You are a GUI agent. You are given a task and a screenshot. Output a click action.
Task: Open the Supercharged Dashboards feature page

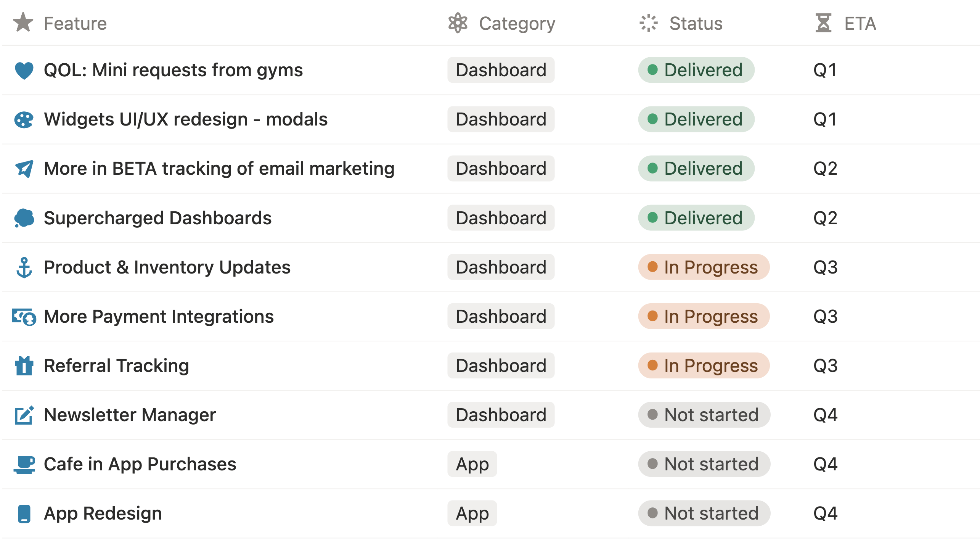pyautogui.click(x=157, y=218)
